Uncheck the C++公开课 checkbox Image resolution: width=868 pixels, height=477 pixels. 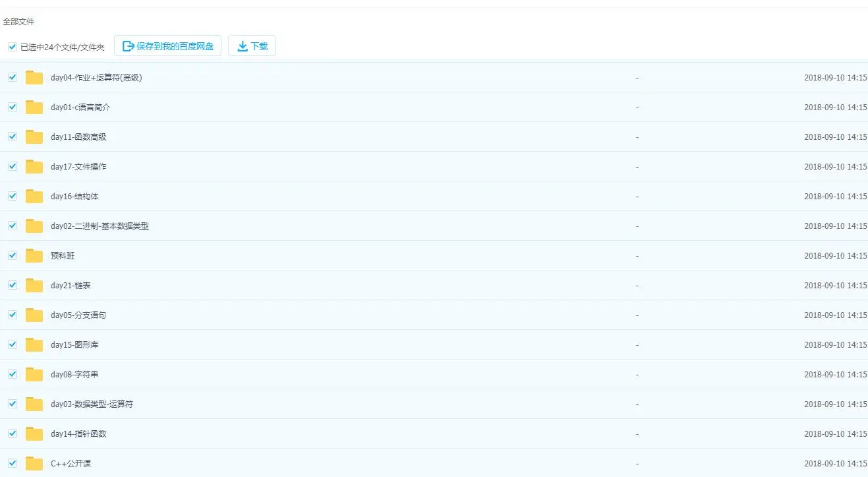click(13, 463)
